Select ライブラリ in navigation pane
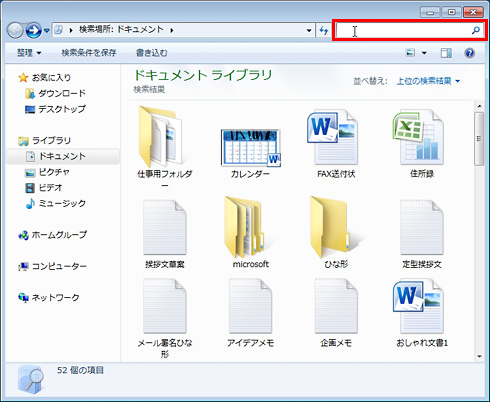The height and width of the screenshot is (402, 490). tap(45, 141)
